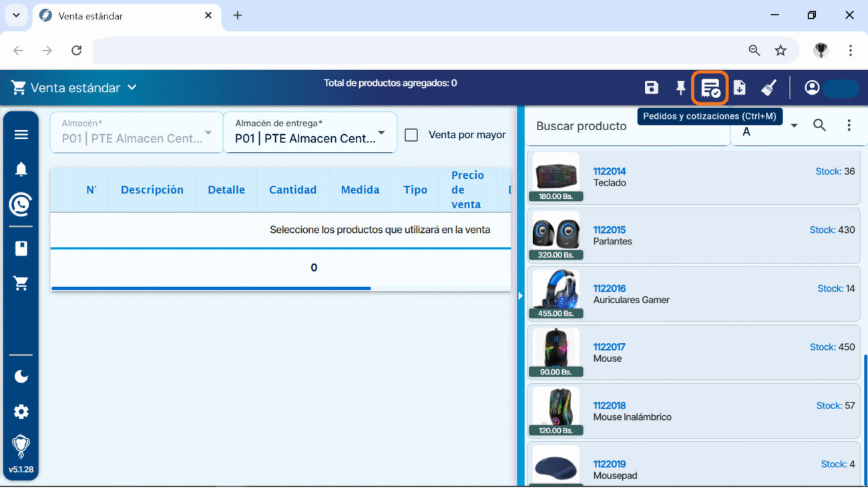The height and width of the screenshot is (488, 868).
Task: Click product code 1122014 link
Action: coord(609,172)
